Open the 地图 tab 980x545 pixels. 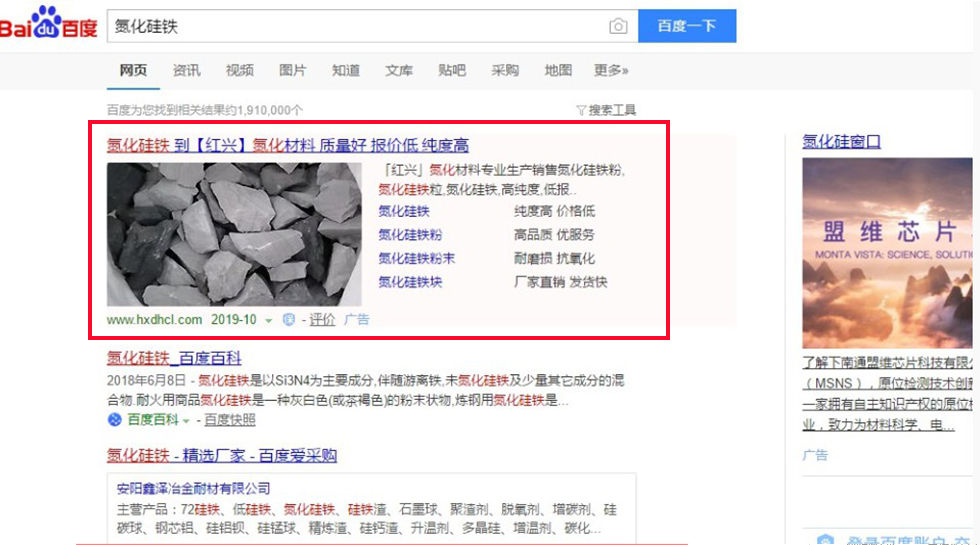pyautogui.click(x=558, y=70)
